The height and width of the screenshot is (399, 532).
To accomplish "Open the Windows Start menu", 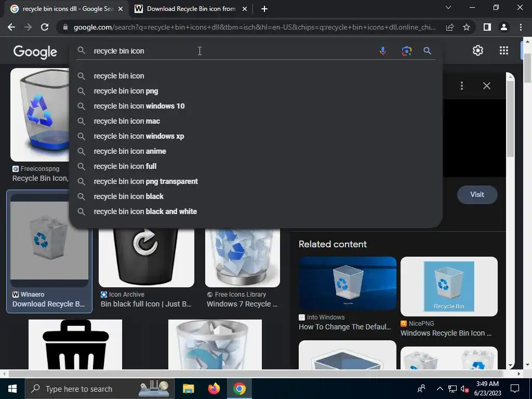I will tap(12, 389).
